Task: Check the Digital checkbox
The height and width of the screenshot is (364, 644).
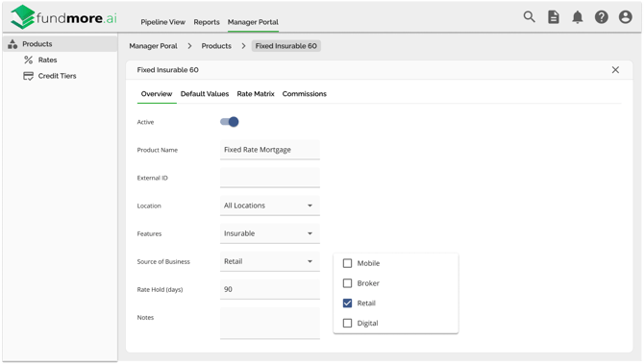Action: pyautogui.click(x=347, y=323)
